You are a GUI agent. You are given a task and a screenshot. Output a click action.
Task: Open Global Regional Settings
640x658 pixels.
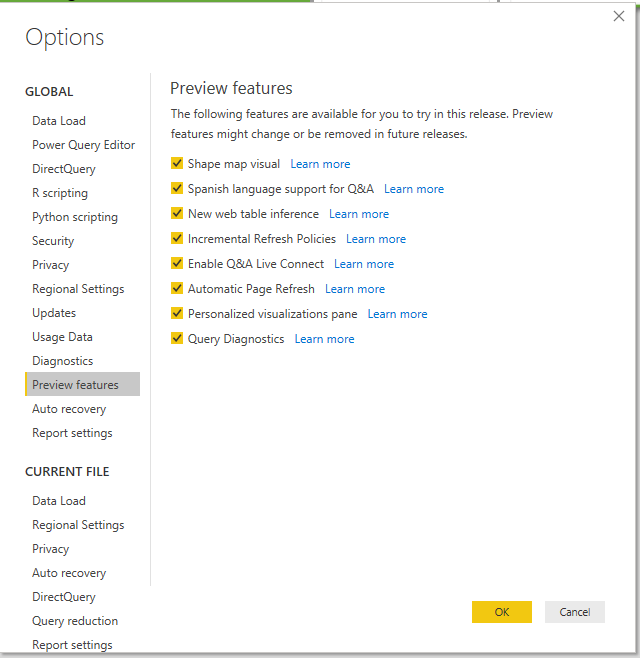pyautogui.click(x=78, y=289)
